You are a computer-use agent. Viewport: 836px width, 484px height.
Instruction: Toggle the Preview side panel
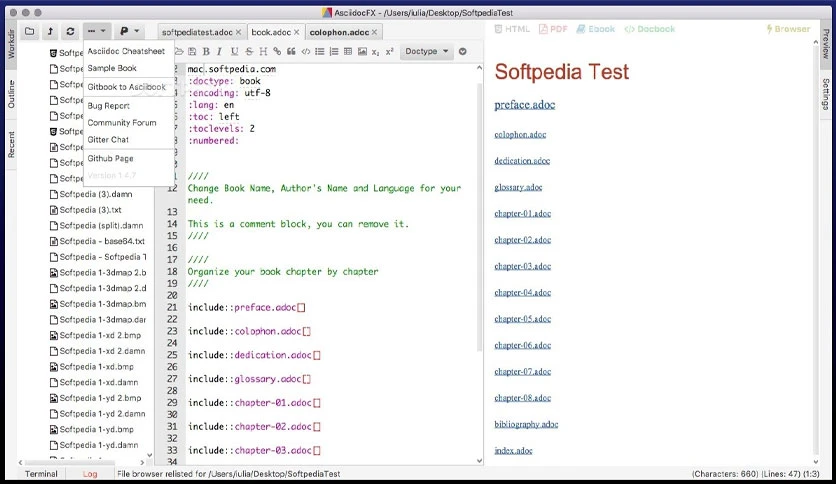pyautogui.click(x=825, y=44)
